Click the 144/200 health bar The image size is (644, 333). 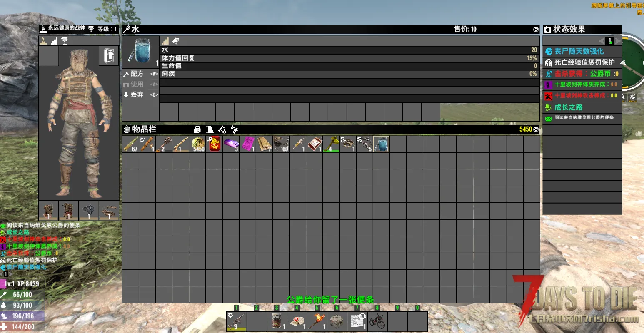point(22,327)
